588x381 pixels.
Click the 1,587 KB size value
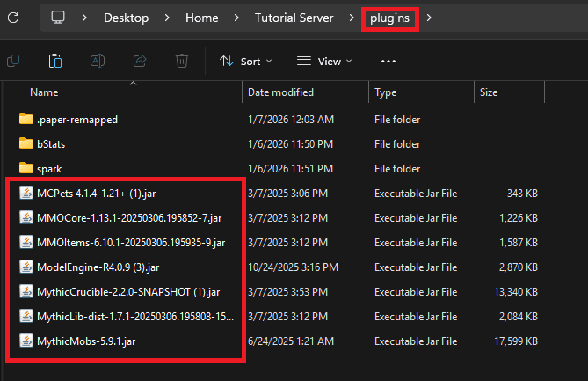pyautogui.click(x=519, y=243)
